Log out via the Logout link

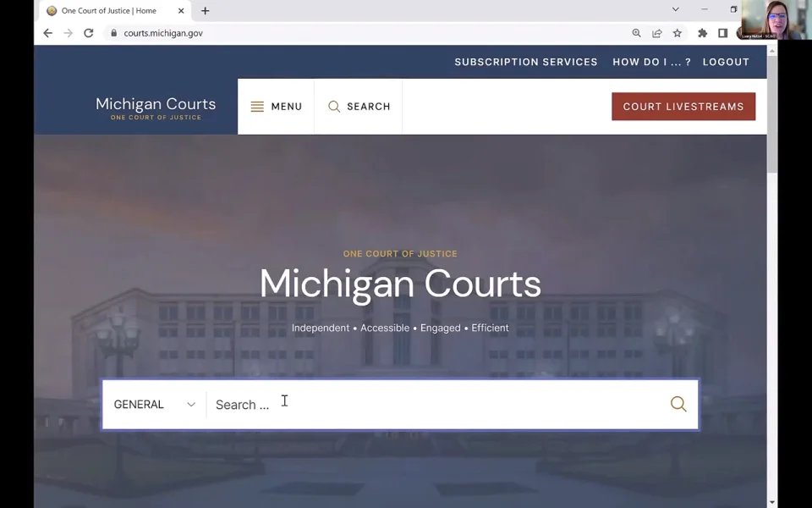coord(726,62)
